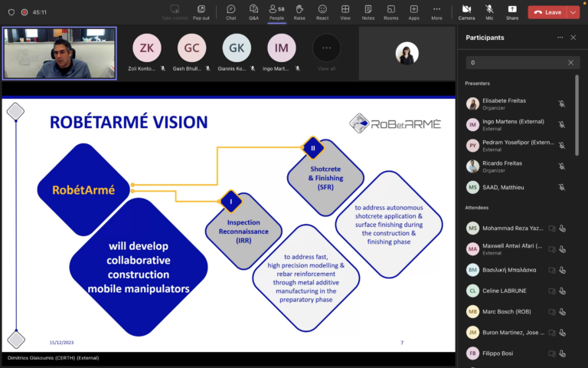Click the meeting timer 45:11
This screenshot has height=368, width=588.
click(39, 12)
